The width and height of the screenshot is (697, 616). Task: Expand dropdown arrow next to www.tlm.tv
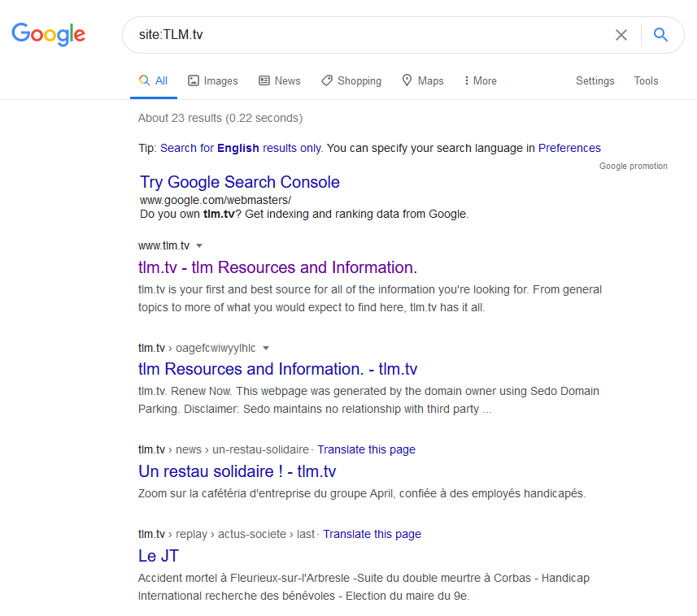click(199, 245)
